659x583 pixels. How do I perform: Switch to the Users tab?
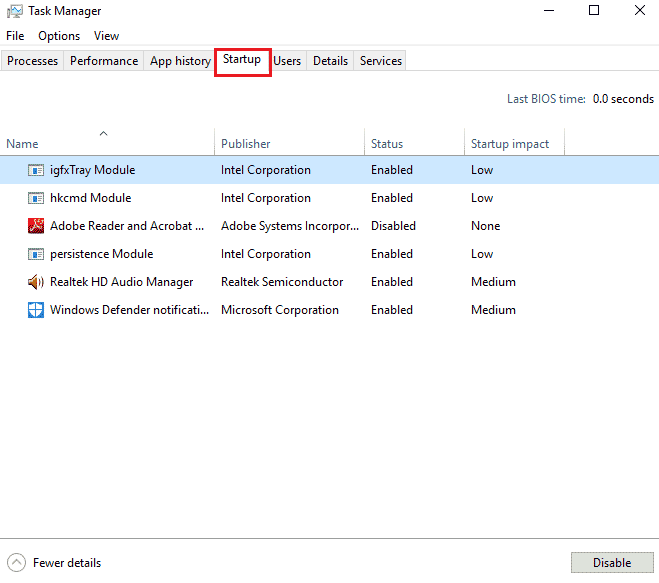(287, 61)
